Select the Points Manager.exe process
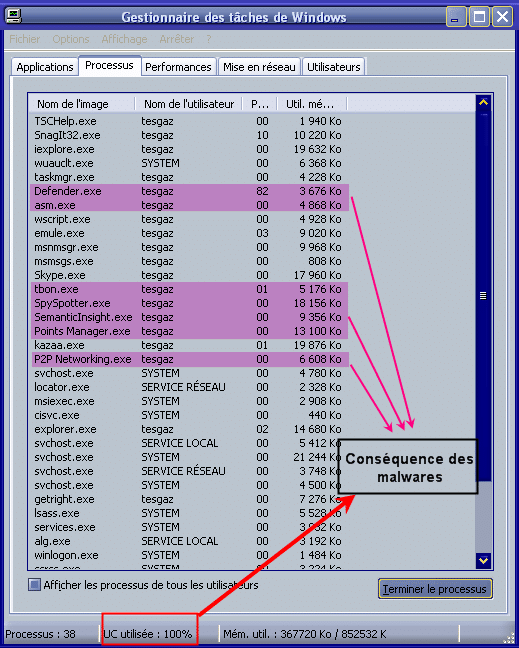The width and height of the screenshot is (519, 648). 190,331
